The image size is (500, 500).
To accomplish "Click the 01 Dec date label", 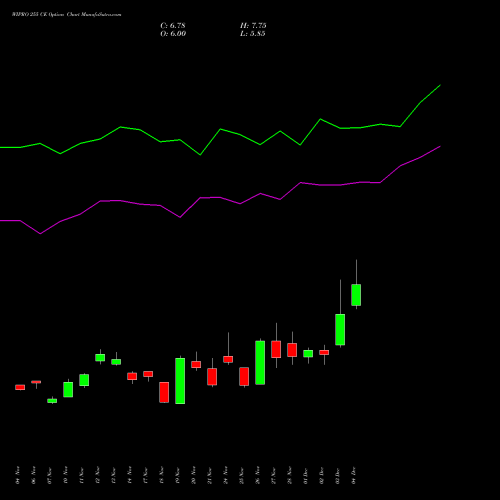I will pos(306,475).
